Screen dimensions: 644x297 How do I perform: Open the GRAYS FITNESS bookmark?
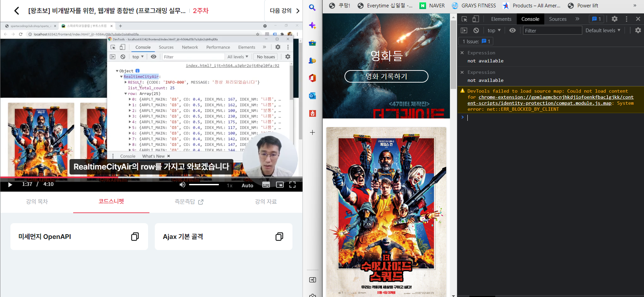[474, 6]
